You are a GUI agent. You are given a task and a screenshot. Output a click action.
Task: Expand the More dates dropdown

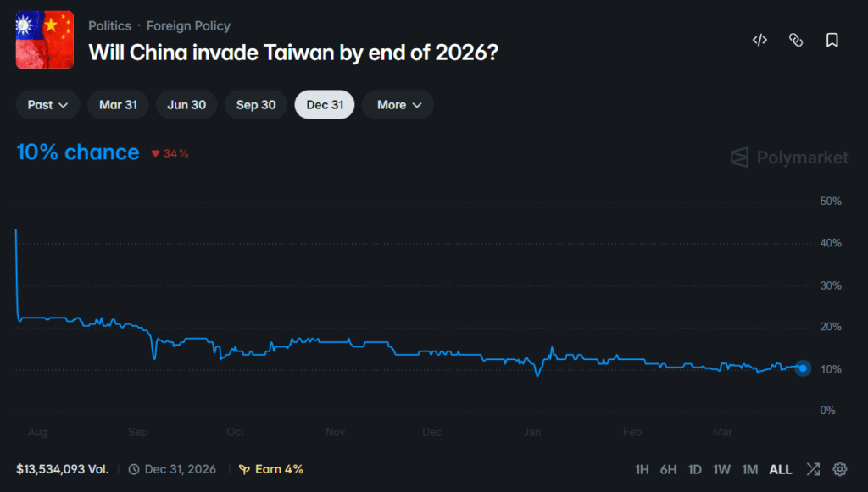pos(398,105)
